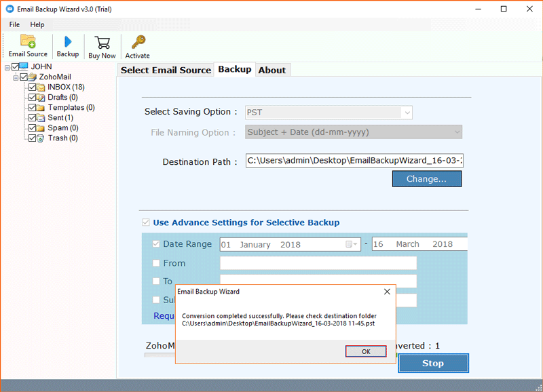Enable the To filter checkbox
Screen dimensions: 543x392
coord(156,281)
